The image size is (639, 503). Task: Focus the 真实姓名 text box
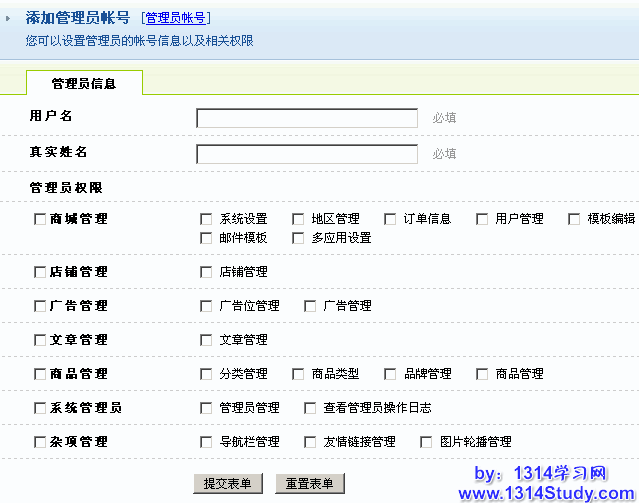[307, 154]
